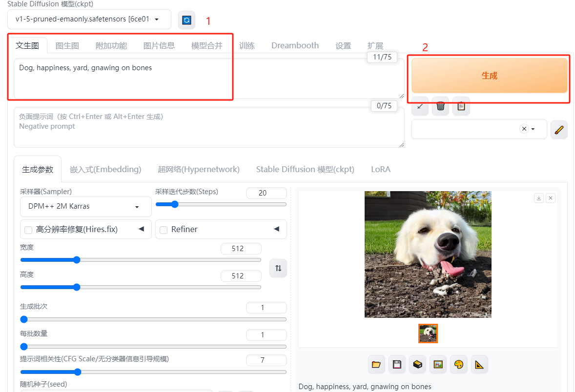Open the DPM++ 2M Karras sampler dropdown
This screenshot has height=392, width=575.
point(85,207)
